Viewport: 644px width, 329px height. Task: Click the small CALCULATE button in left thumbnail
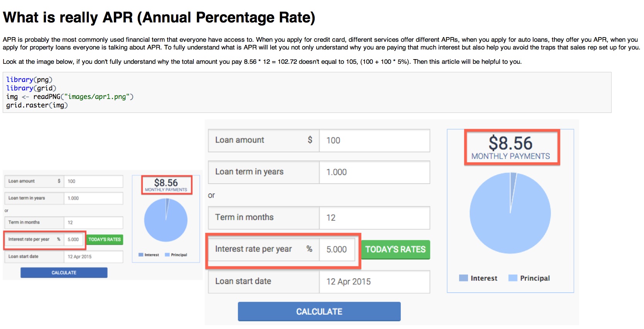point(64,273)
